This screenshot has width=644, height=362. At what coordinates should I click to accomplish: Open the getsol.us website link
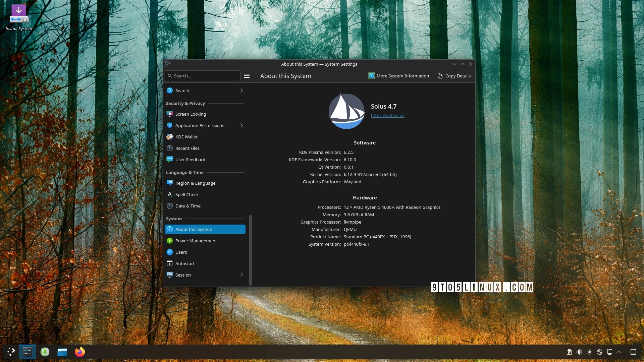[x=387, y=115]
